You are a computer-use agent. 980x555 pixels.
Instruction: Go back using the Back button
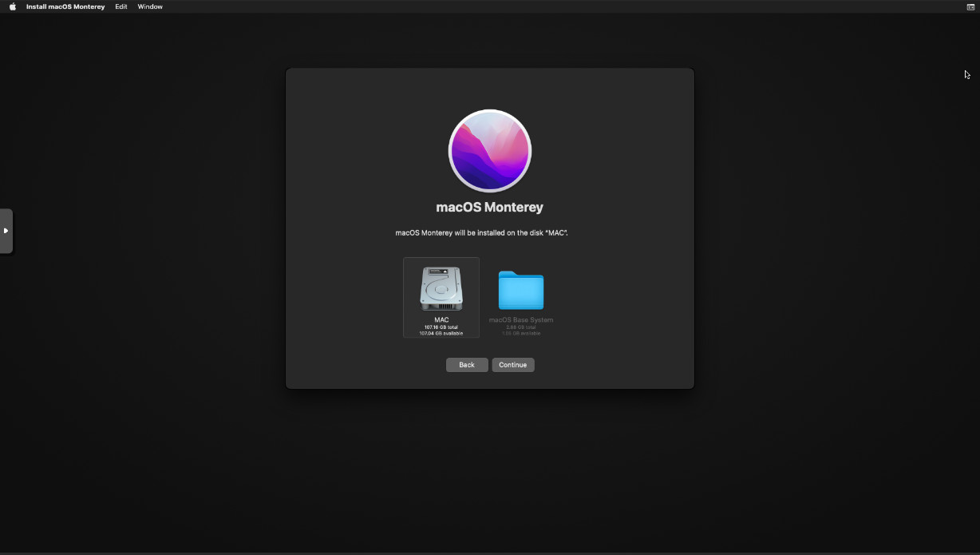click(x=467, y=365)
